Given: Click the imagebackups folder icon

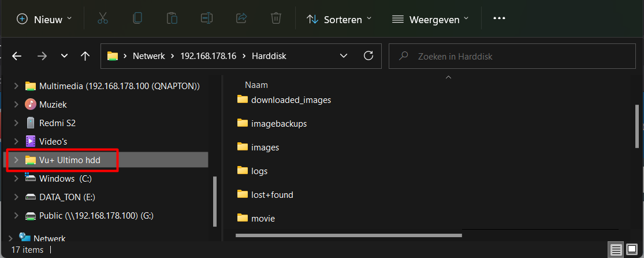Looking at the screenshot, I should pyautogui.click(x=243, y=123).
